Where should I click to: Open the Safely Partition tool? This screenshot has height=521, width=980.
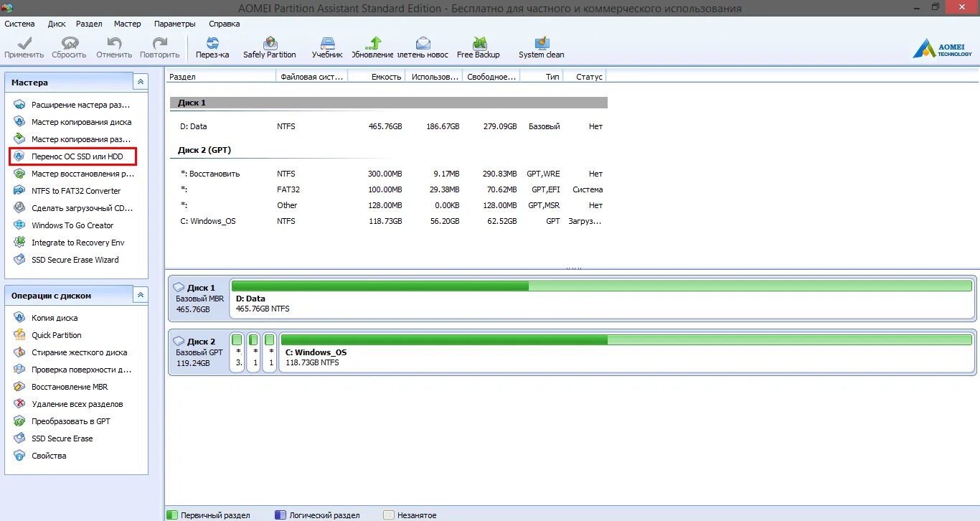tap(270, 47)
